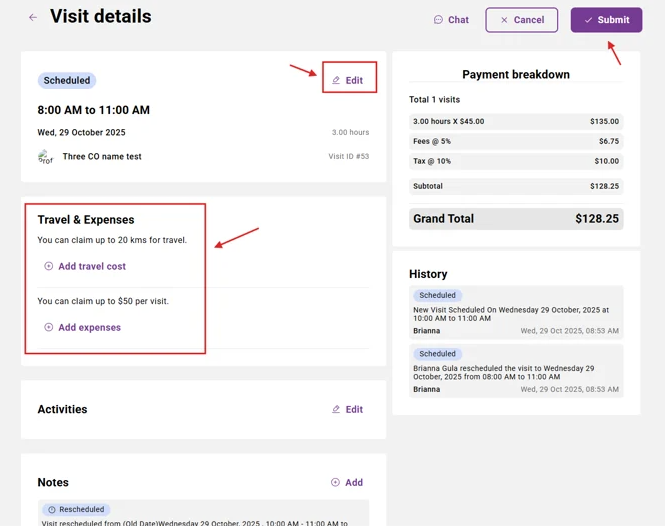Image resolution: width=665 pixels, height=526 pixels.
Task: Click the Grand Total row in Payment breakdown
Action: pyautogui.click(x=516, y=219)
